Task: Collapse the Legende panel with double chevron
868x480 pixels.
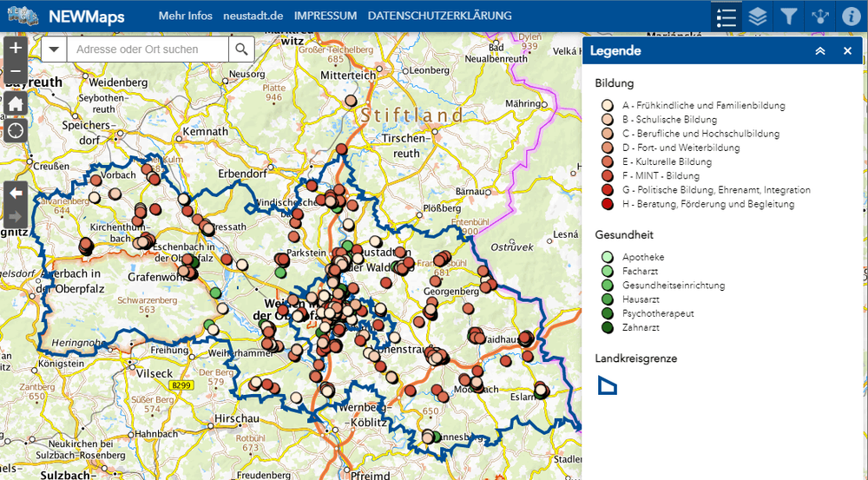Action: pos(819,51)
